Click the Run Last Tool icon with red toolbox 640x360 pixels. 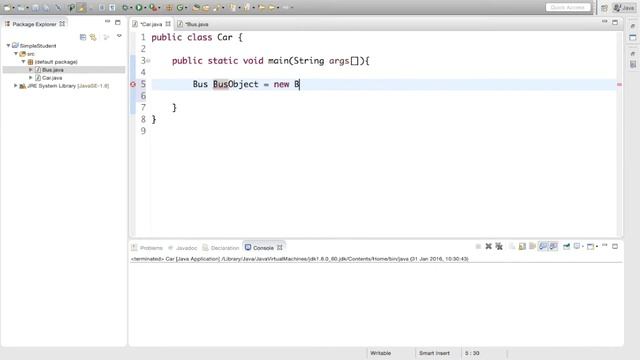pyautogui.click(x=153, y=7)
